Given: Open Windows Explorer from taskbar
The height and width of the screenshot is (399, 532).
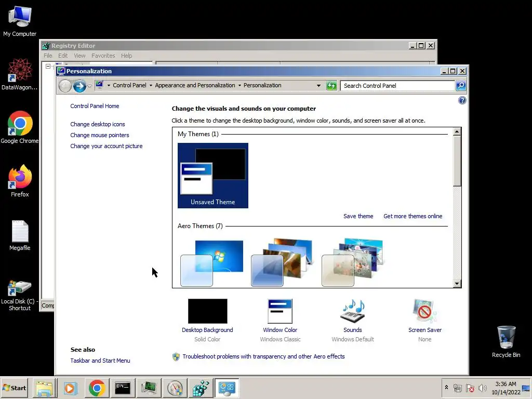Looking at the screenshot, I should point(45,388).
